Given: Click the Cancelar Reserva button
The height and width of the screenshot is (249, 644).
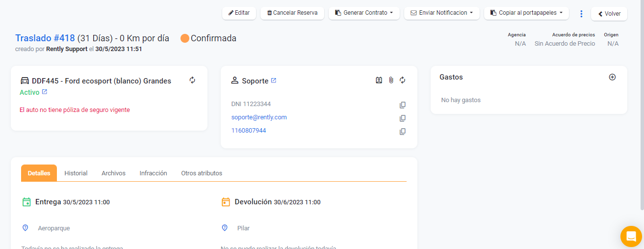Looking at the screenshot, I should pyautogui.click(x=292, y=13).
